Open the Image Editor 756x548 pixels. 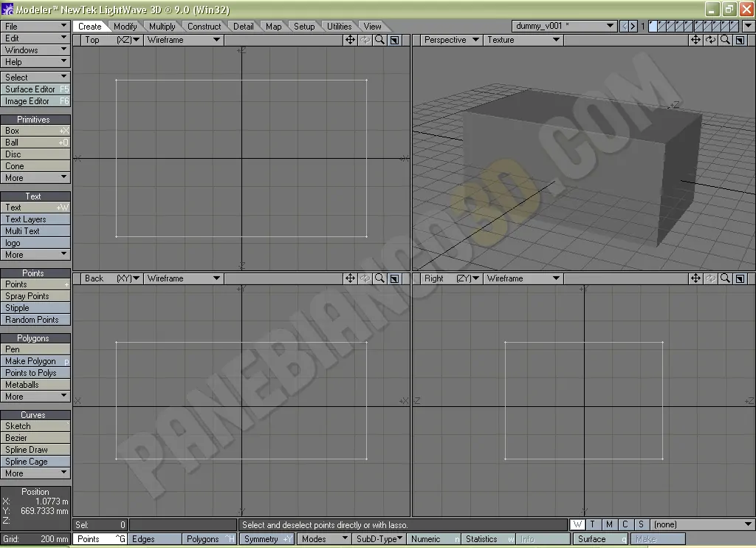click(x=35, y=101)
